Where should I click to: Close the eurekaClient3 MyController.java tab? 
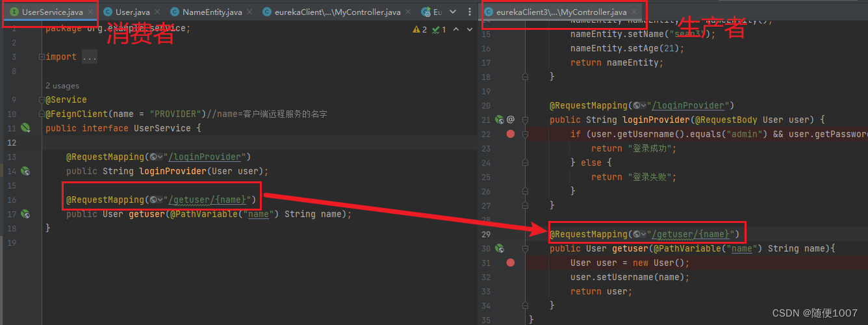tap(634, 12)
